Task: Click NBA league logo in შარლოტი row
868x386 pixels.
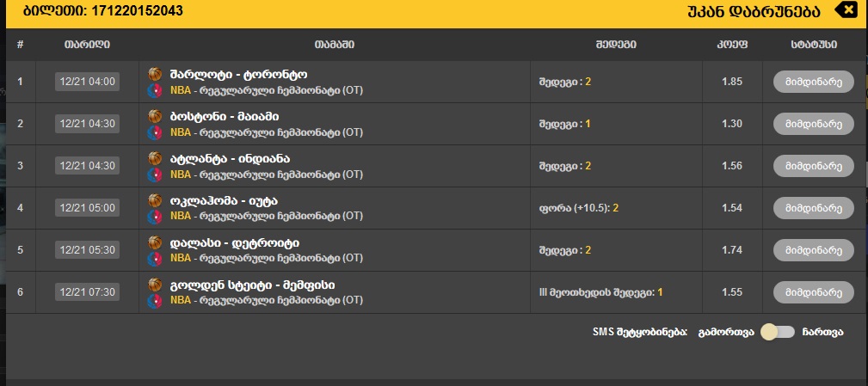Action: 155,90
